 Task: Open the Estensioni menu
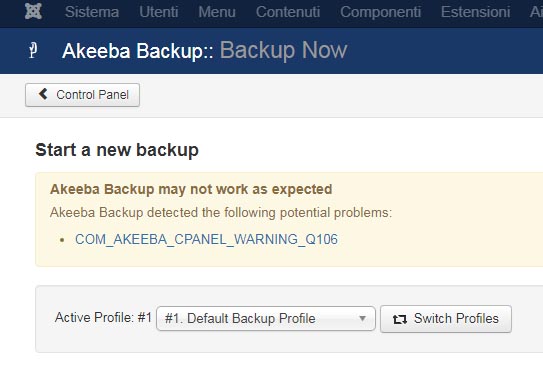click(x=475, y=12)
